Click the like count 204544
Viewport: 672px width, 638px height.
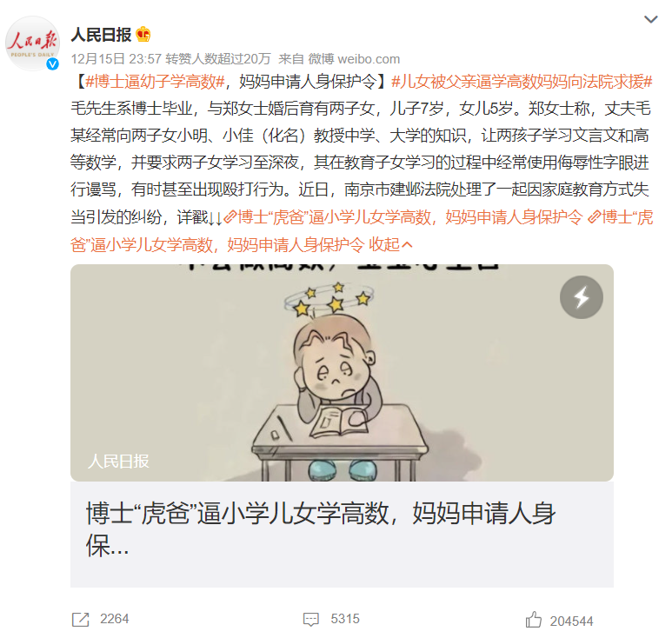[572, 621]
